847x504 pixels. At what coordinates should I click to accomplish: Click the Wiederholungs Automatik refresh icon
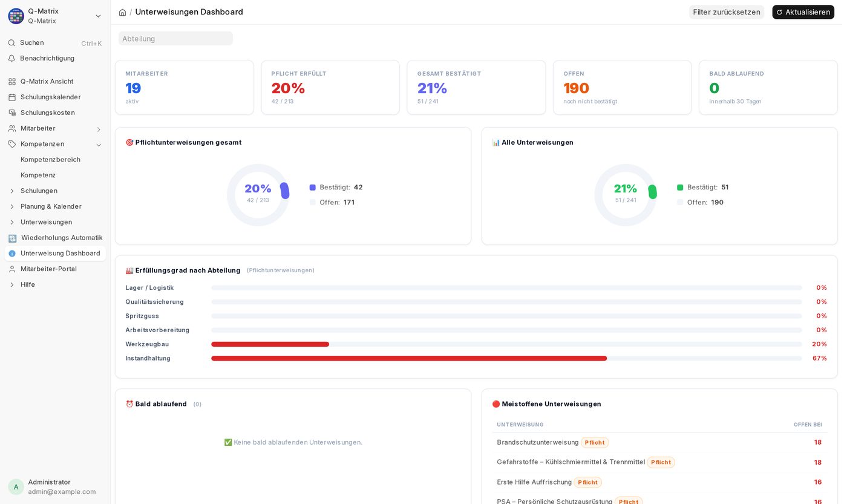coord(12,238)
